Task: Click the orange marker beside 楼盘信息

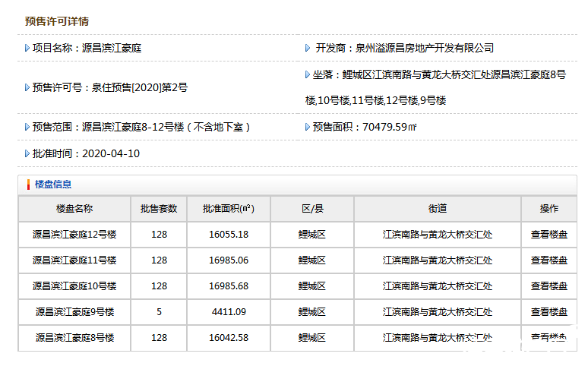Action: [28, 185]
